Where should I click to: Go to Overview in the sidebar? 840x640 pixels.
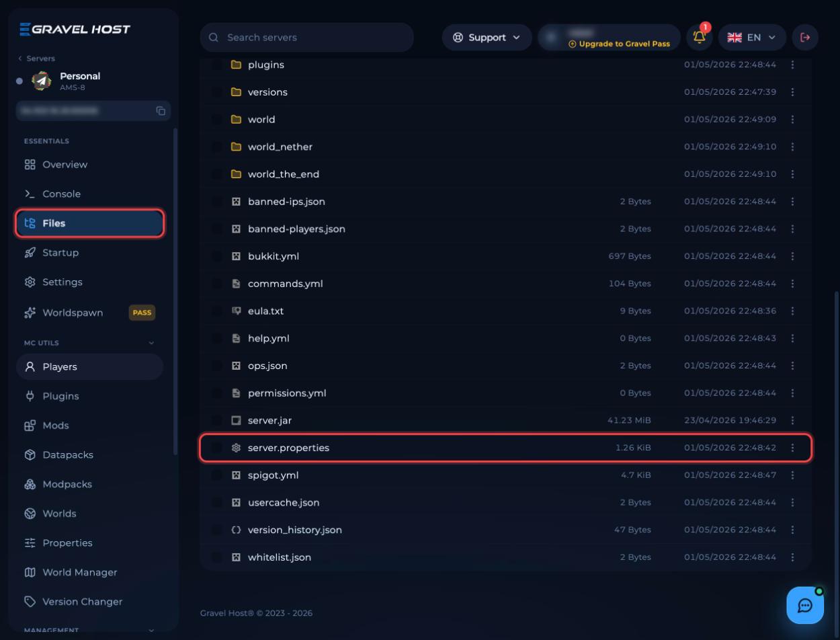pyautogui.click(x=89, y=165)
